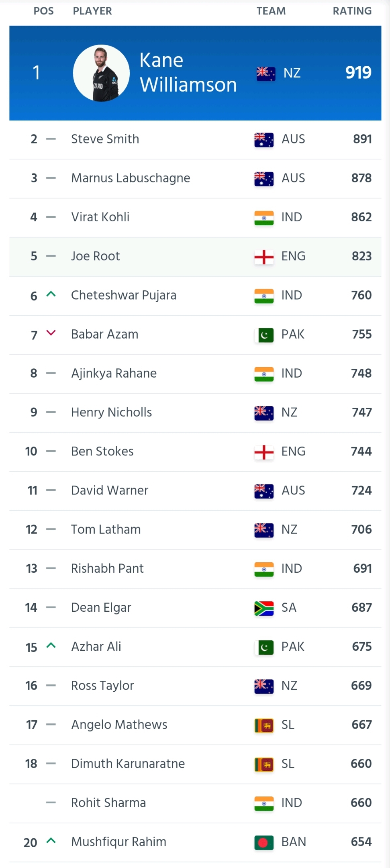The width and height of the screenshot is (390, 868).
Task: Click the Bangladesh flag next to Mushfiqur Rahim
Action: pos(264,842)
